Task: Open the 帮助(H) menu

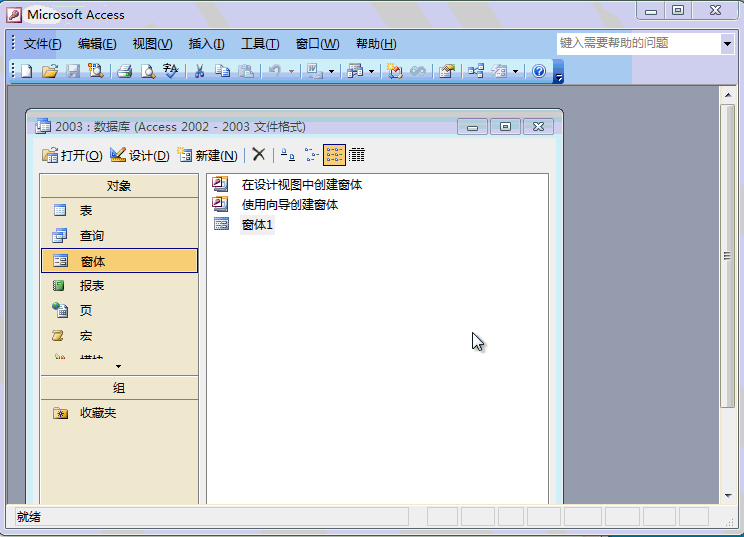Action: pos(376,44)
